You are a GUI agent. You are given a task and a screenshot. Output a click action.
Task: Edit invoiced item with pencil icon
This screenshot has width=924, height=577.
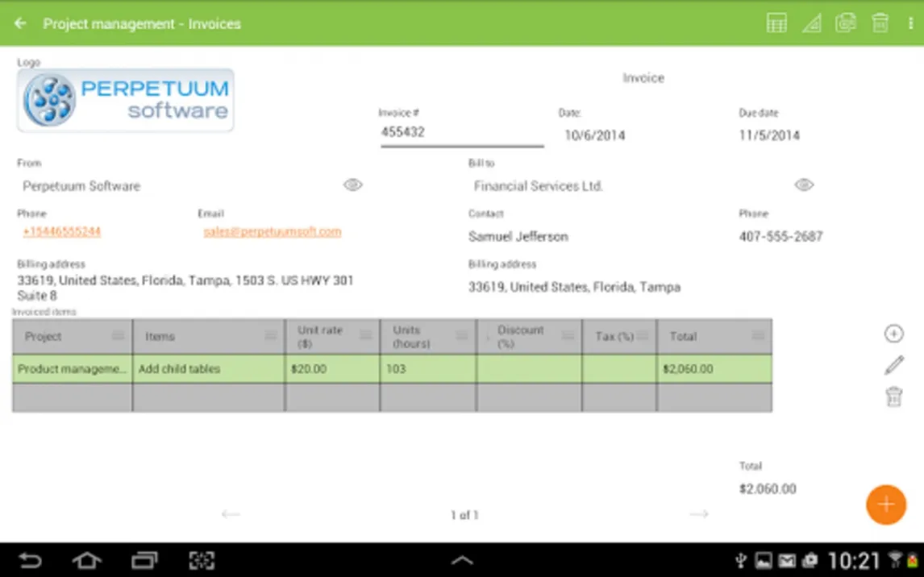pos(893,365)
